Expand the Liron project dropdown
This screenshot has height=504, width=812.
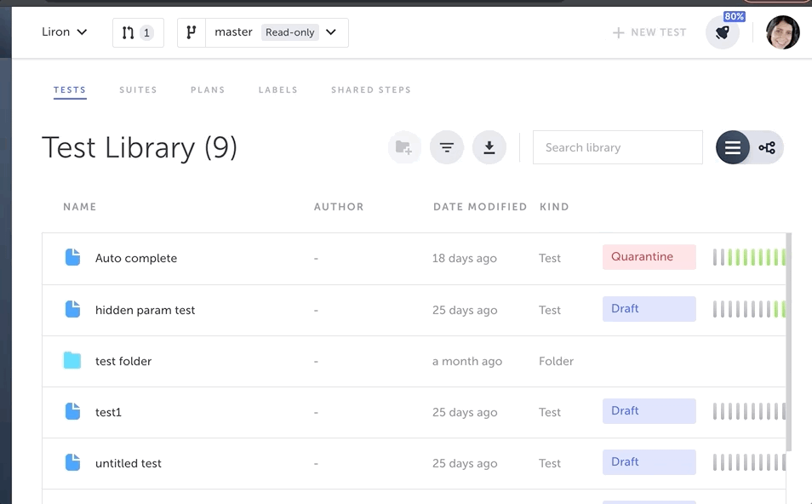click(x=64, y=32)
